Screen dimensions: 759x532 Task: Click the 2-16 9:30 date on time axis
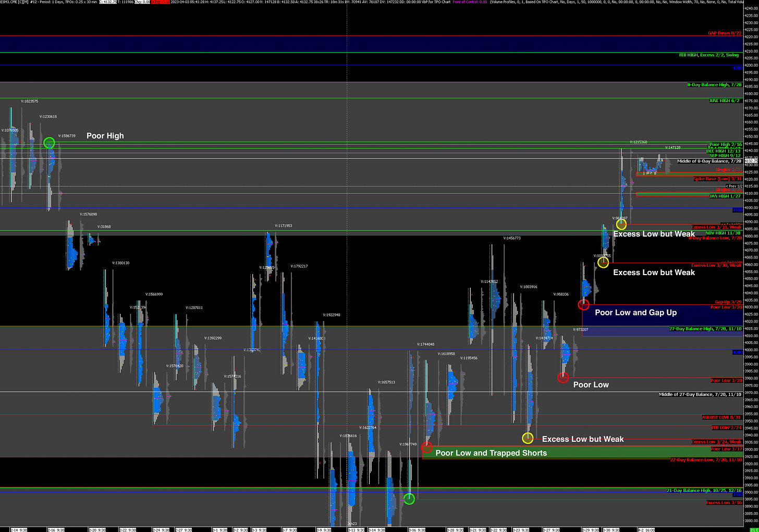(x=56, y=529)
